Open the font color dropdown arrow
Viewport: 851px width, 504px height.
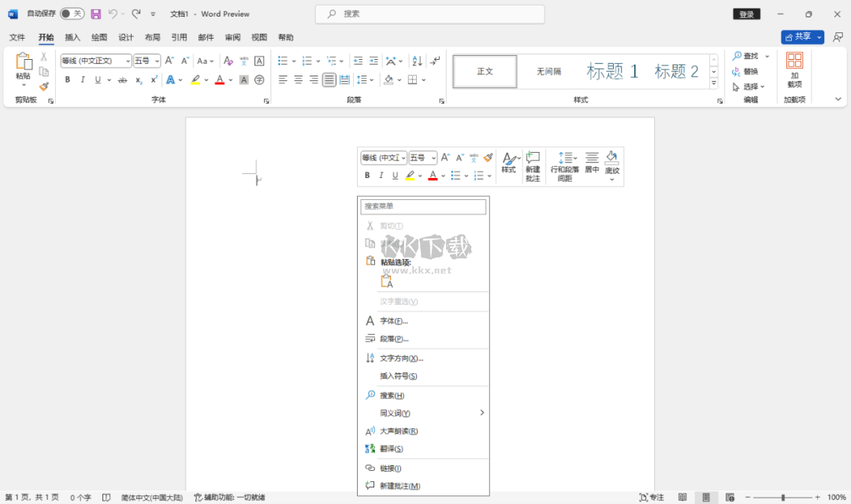tap(229, 79)
